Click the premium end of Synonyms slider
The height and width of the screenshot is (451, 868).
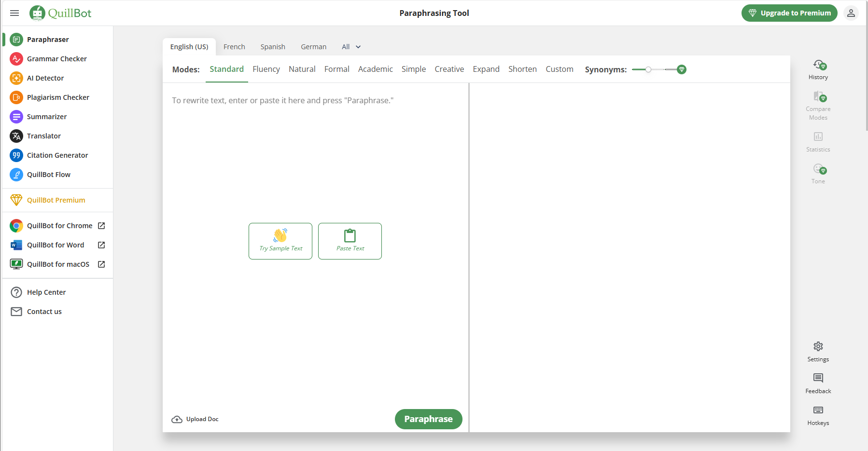click(x=682, y=69)
